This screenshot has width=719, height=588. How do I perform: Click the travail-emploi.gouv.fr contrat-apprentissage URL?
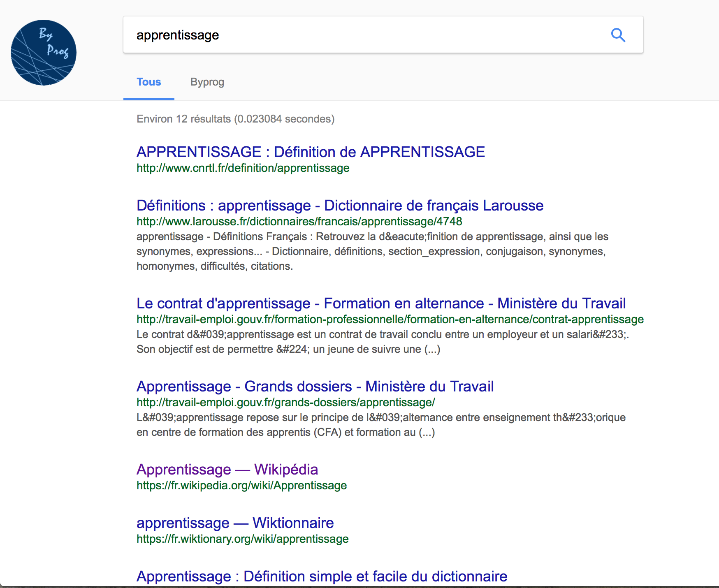390,319
